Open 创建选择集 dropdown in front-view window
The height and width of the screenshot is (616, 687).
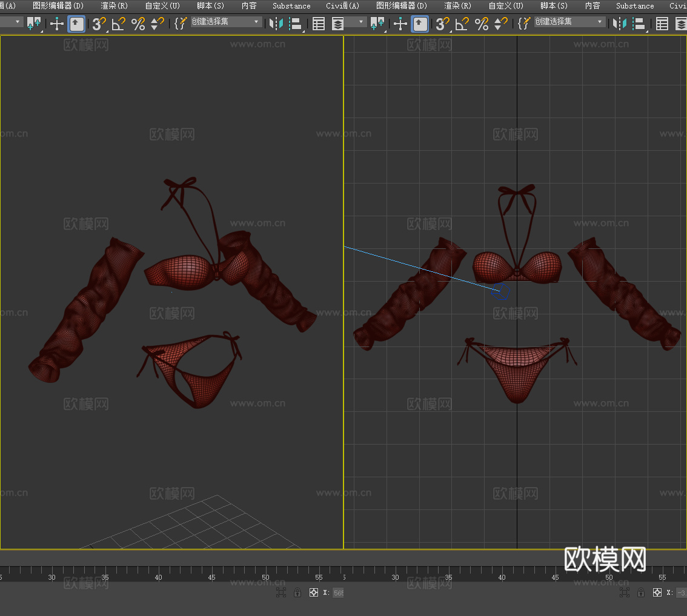click(570, 21)
